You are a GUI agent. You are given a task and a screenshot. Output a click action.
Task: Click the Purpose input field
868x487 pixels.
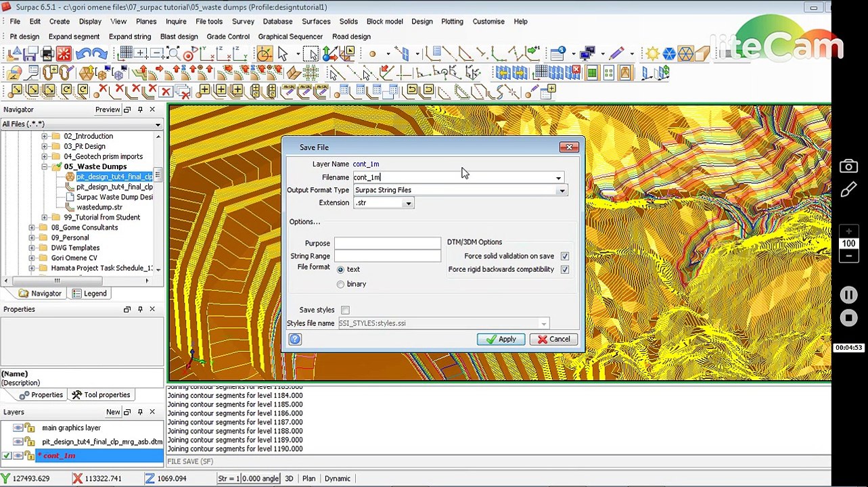387,243
